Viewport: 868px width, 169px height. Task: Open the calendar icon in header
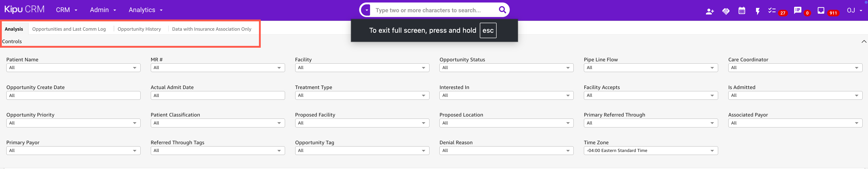pos(742,11)
